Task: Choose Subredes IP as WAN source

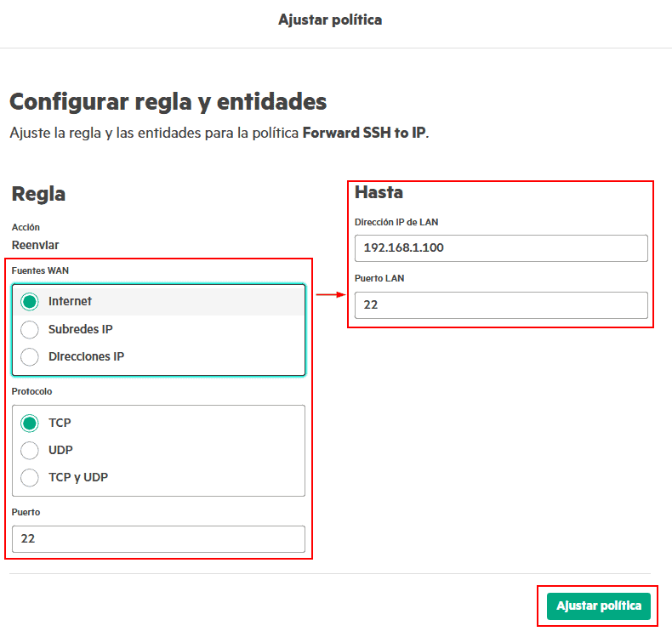Action: (x=30, y=330)
